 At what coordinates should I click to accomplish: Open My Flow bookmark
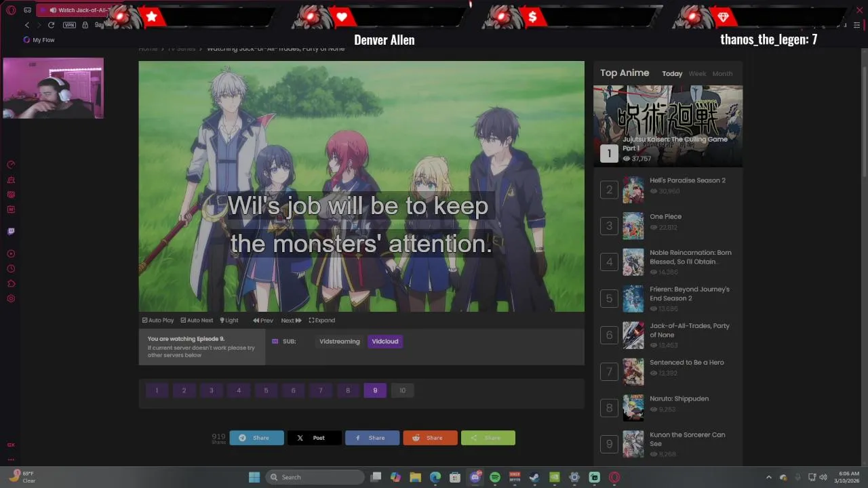[39, 40]
